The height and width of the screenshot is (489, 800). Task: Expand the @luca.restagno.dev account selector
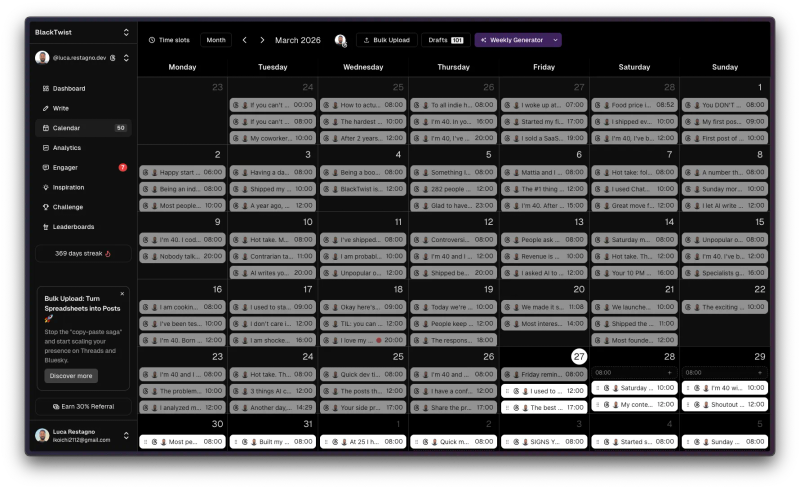pyautogui.click(x=126, y=58)
